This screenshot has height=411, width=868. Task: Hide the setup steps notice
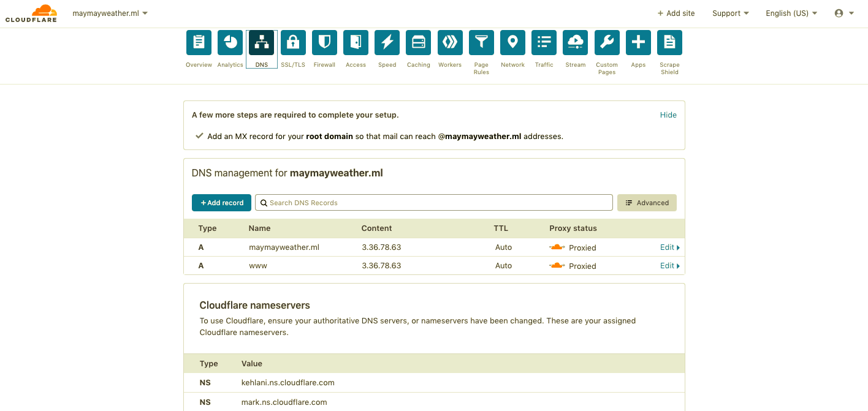click(668, 115)
